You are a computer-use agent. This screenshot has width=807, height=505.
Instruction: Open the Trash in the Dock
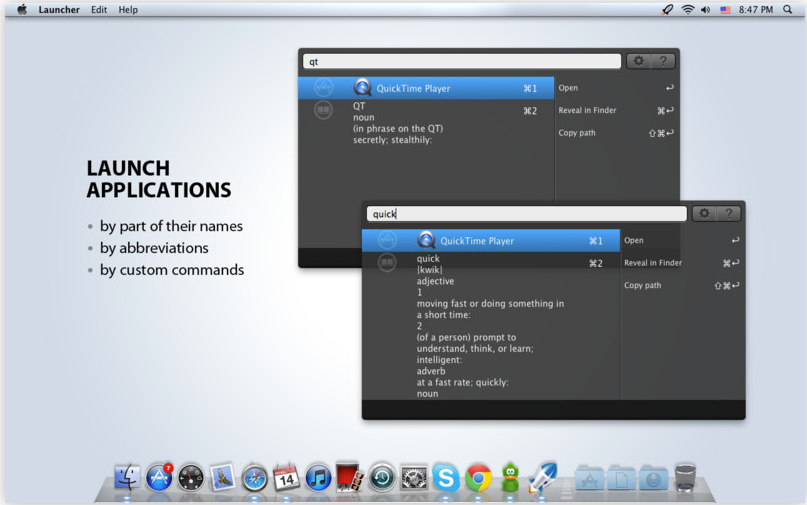(x=685, y=477)
